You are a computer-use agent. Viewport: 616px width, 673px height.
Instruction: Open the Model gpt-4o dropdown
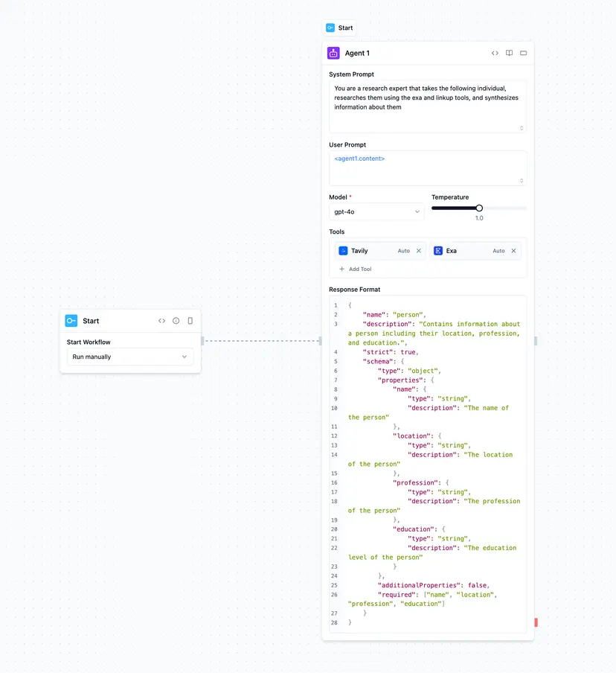[376, 212]
